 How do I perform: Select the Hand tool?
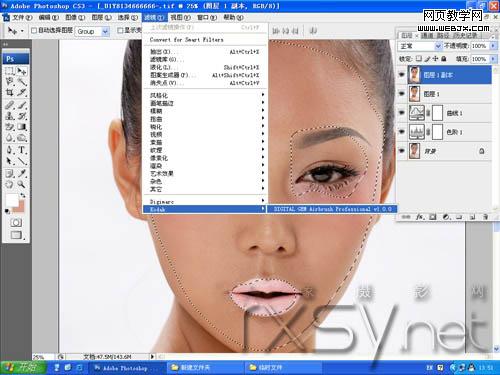(x=9, y=184)
